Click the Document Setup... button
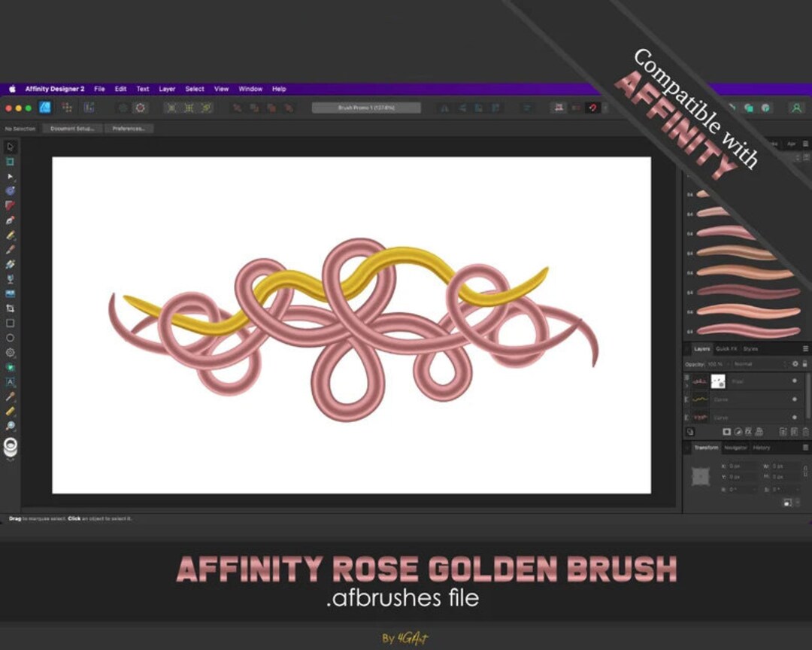This screenshot has height=650, width=812. (x=72, y=128)
